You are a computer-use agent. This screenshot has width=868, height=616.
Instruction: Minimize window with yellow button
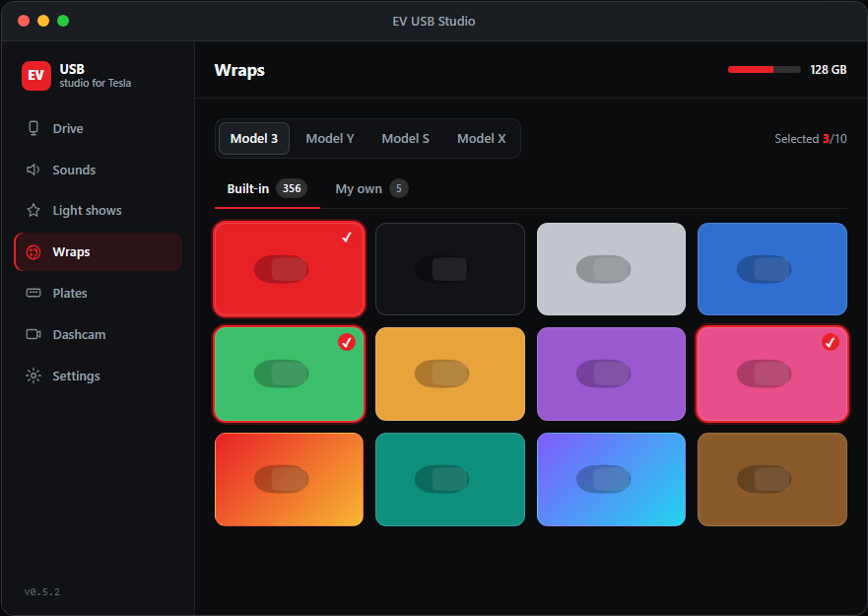pos(43,21)
